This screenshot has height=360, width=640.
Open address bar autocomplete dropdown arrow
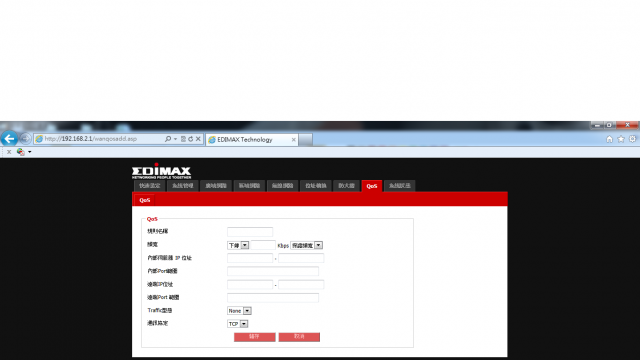click(x=176, y=139)
